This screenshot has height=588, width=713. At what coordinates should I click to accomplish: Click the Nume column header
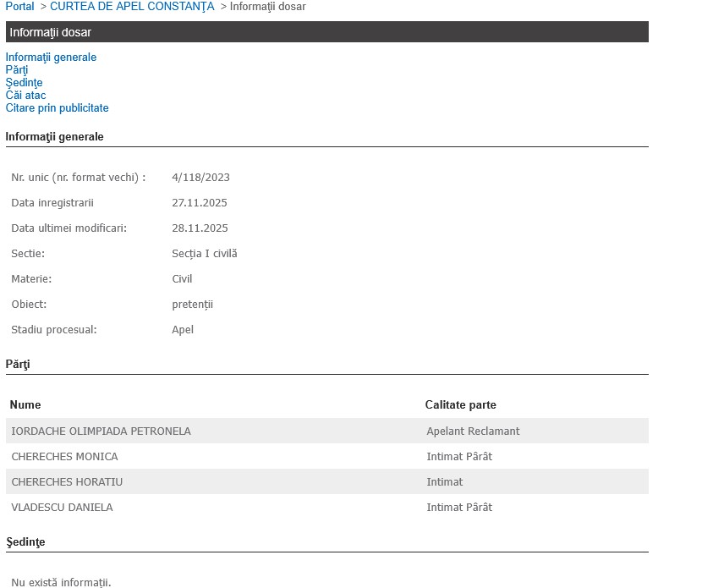(x=25, y=405)
